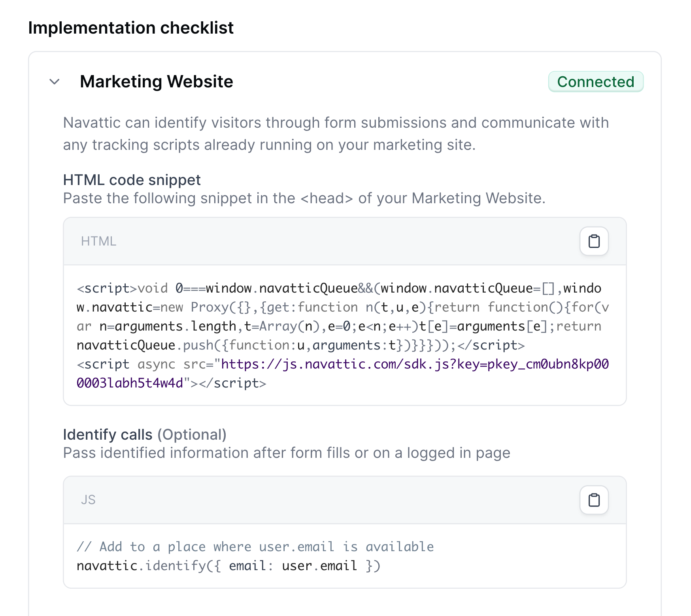691x616 pixels.
Task: Click the HTML label in snippet header
Action: pyautogui.click(x=99, y=241)
